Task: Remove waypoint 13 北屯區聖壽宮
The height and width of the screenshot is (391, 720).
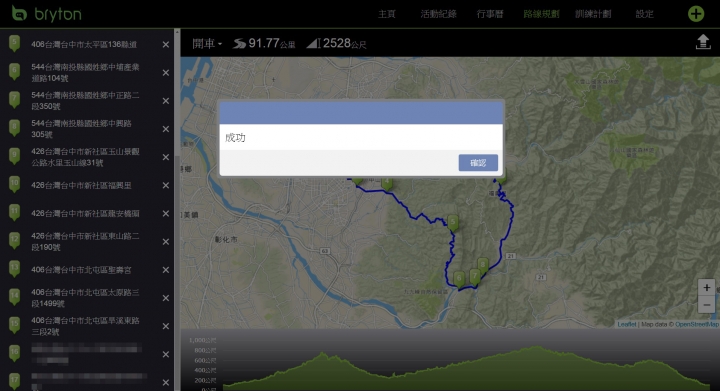Action: click(x=166, y=270)
